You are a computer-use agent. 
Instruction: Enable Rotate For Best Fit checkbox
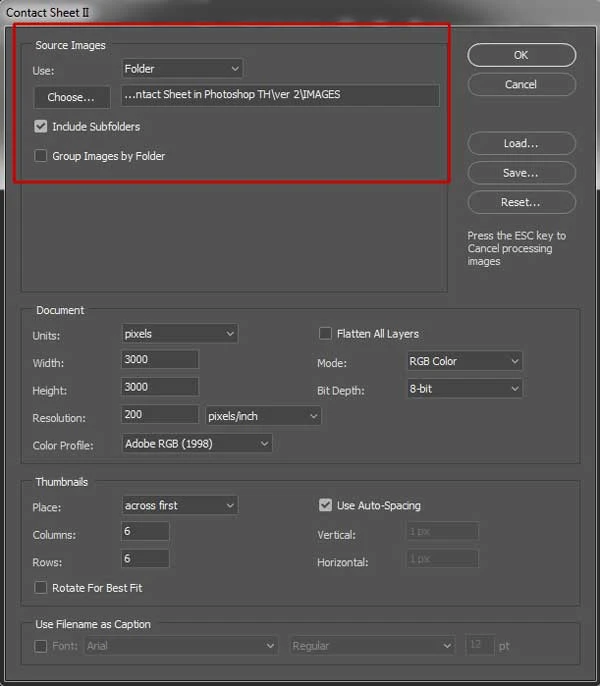pyautogui.click(x=41, y=588)
